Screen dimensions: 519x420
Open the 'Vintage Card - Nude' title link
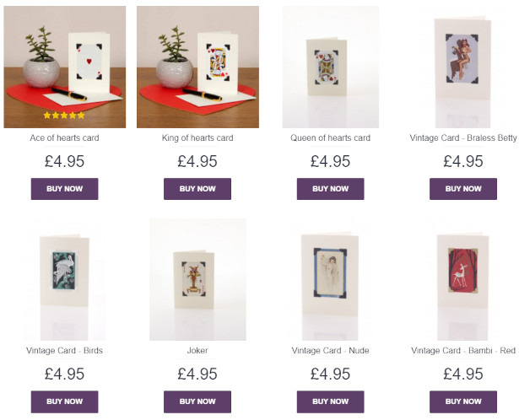tap(330, 351)
